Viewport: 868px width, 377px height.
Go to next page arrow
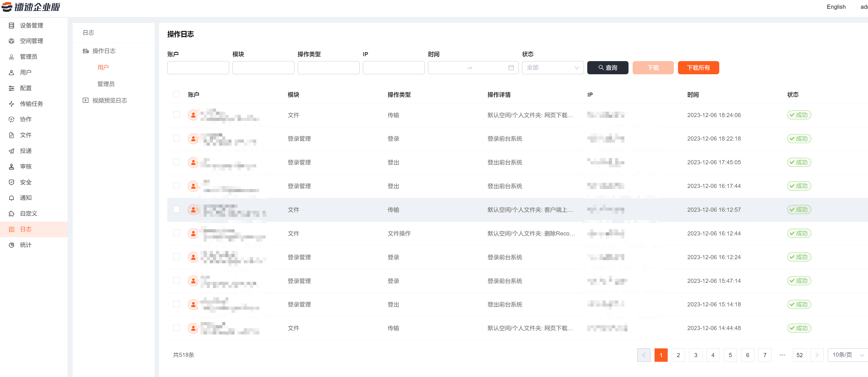point(817,355)
